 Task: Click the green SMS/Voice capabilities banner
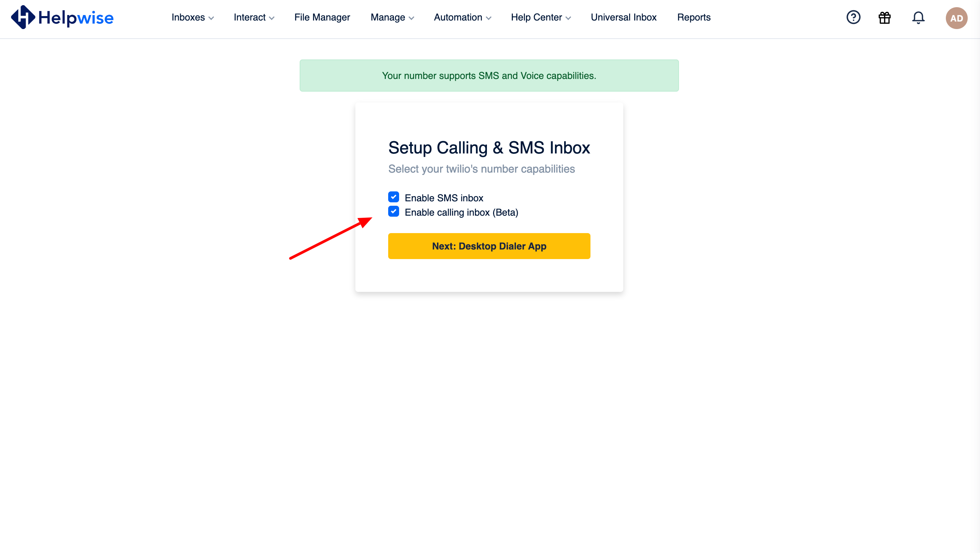point(489,76)
